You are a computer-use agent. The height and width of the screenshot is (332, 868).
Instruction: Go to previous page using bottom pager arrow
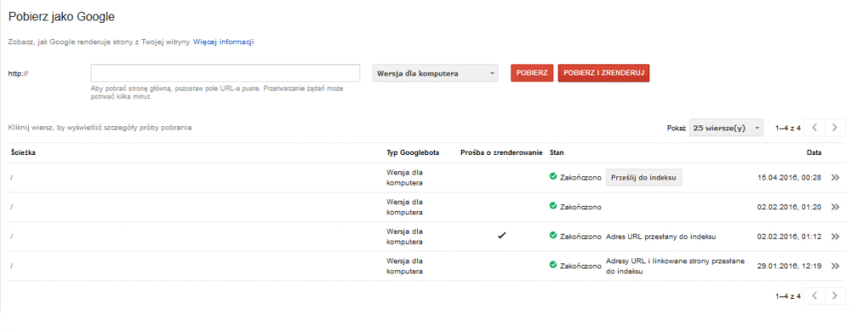(814, 296)
